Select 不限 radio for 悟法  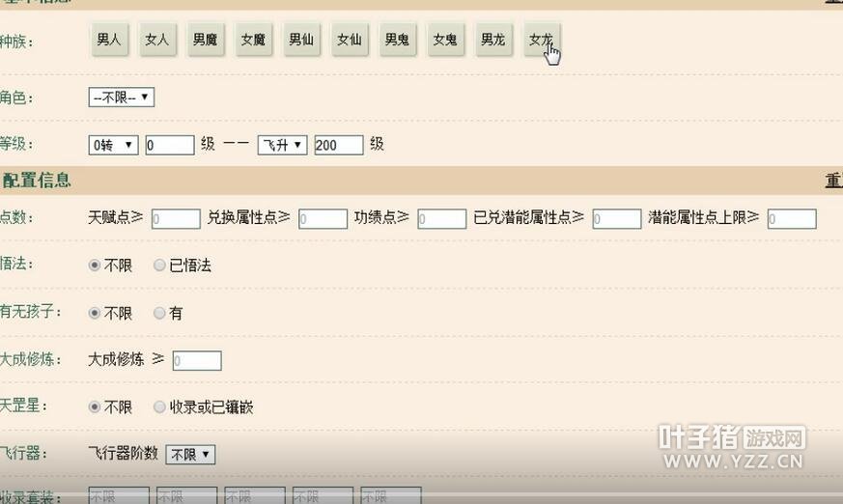pos(95,266)
